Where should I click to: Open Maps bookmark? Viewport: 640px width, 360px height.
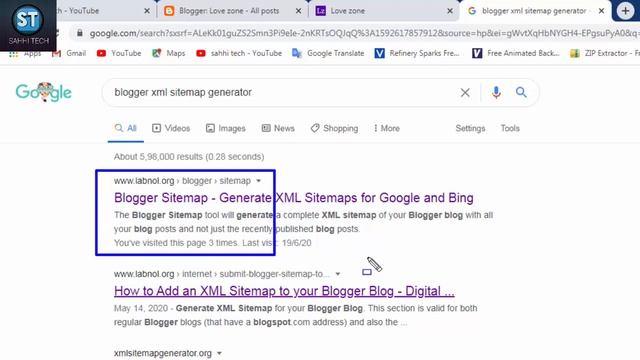click(x=169, y=53)
